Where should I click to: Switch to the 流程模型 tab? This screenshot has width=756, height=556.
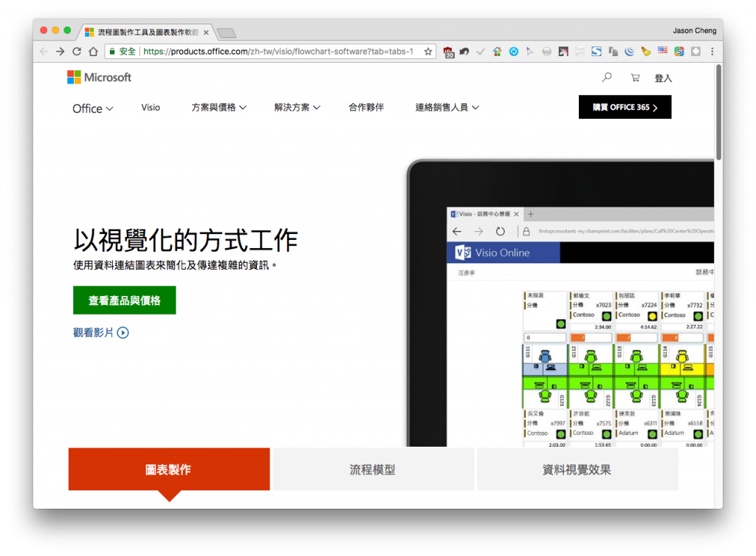point(373,469)
